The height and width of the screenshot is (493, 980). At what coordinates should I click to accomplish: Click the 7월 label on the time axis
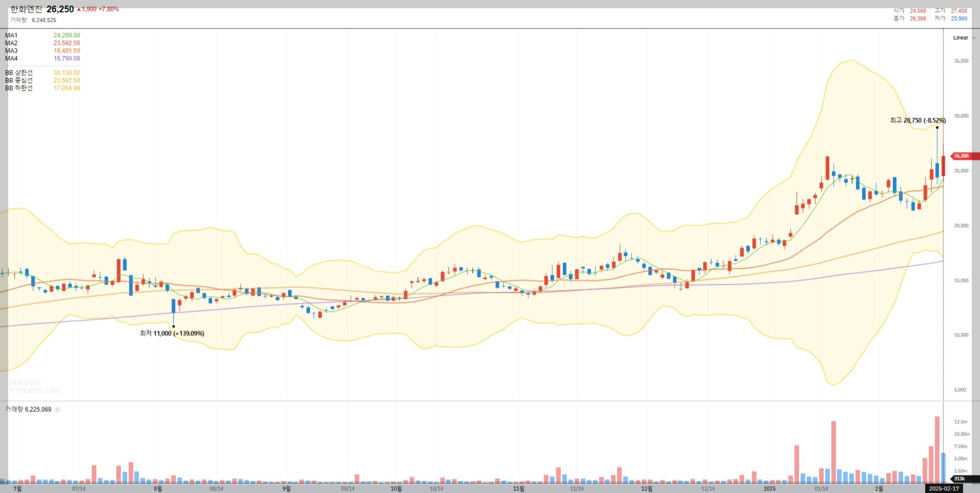[18, 489]
